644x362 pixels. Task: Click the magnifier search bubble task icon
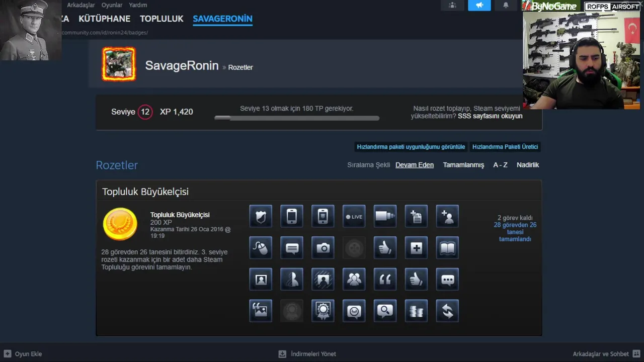point(385,310)
